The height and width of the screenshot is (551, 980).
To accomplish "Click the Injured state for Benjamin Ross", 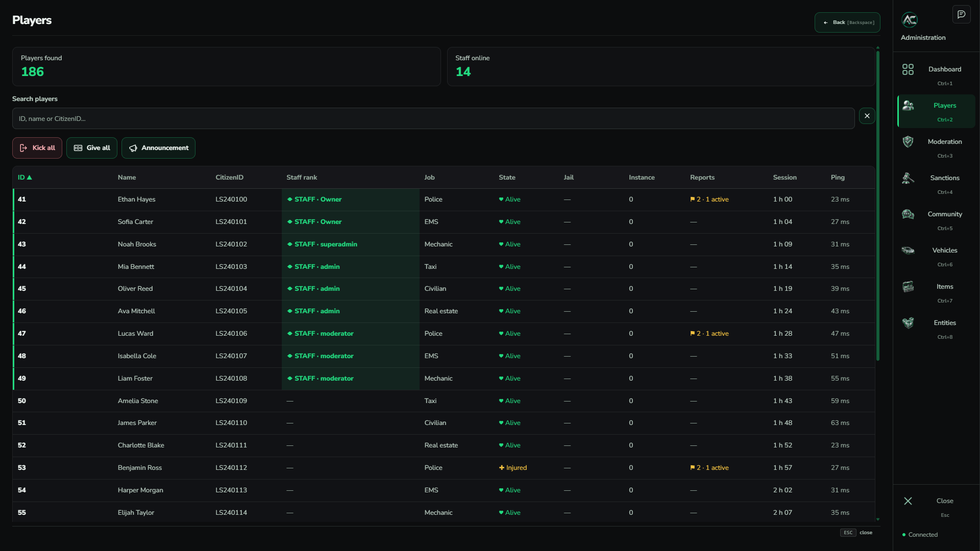I will coord(512,468).
